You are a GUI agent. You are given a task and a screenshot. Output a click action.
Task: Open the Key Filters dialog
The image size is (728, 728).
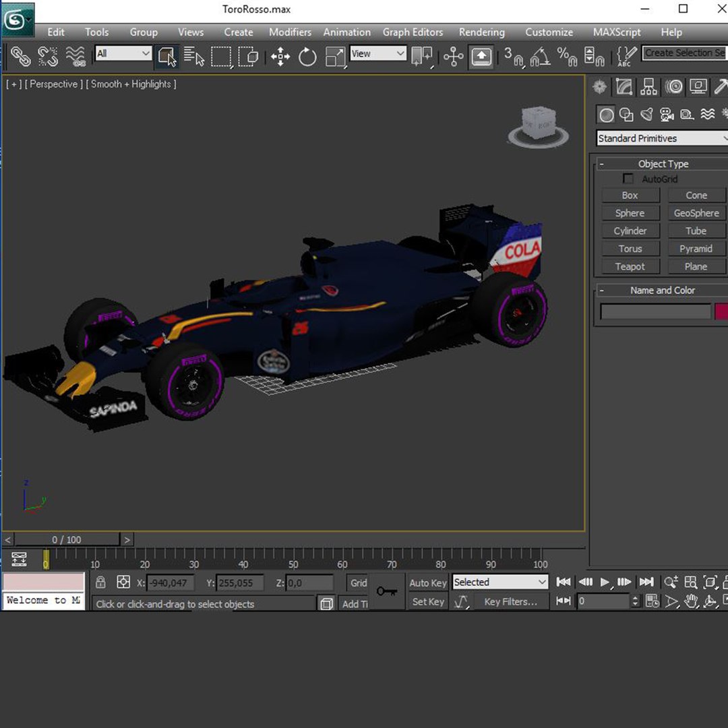(x=511, y=602)
